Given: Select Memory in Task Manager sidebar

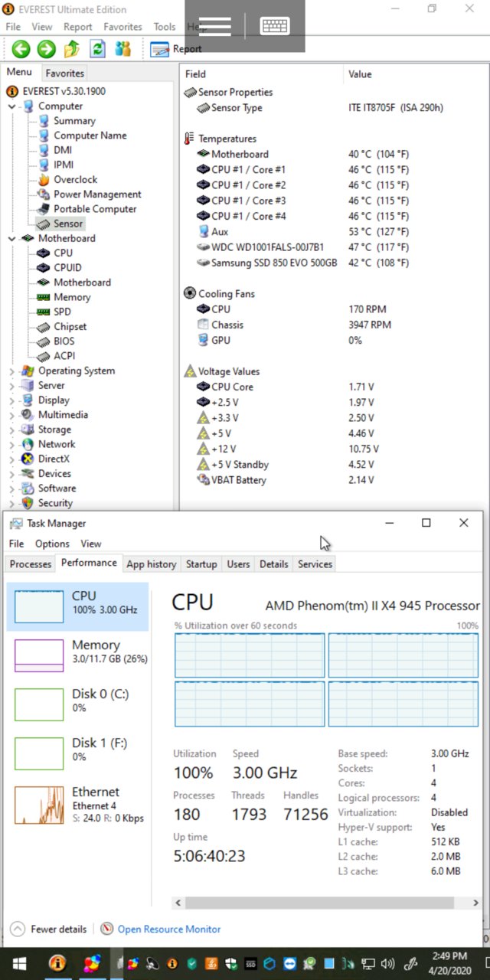Looking at the screenshot, I should 78,655.
